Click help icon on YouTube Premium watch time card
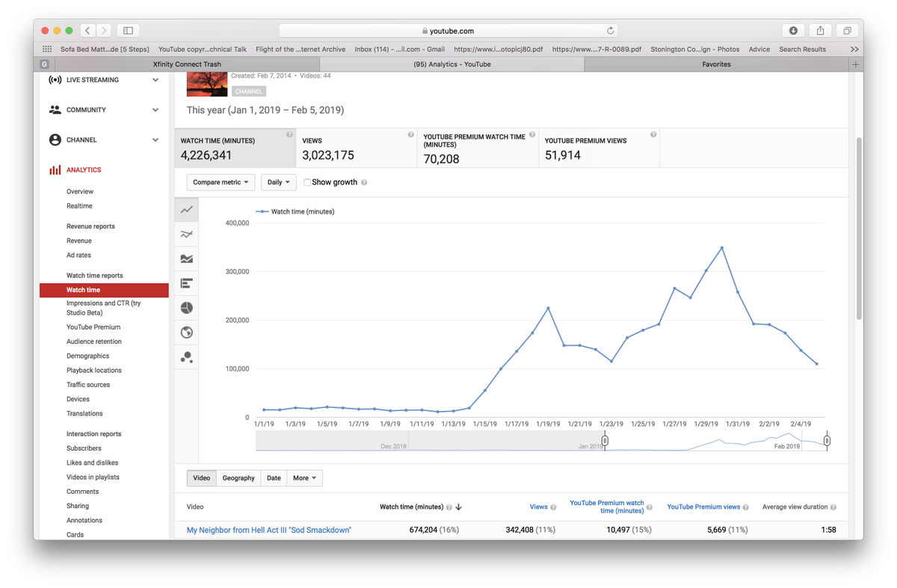The width and height of the screenshot is (897, 588). pyautogui.click(x=531, y=134)
